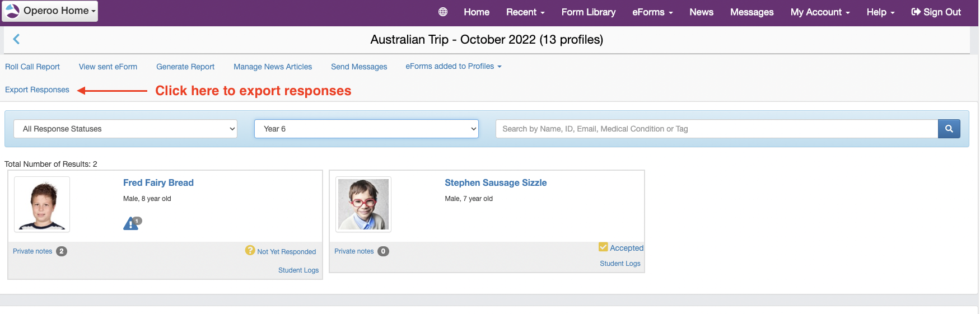
Task: Click the back chevron arrow icon
Action: [x=16, y=39]
